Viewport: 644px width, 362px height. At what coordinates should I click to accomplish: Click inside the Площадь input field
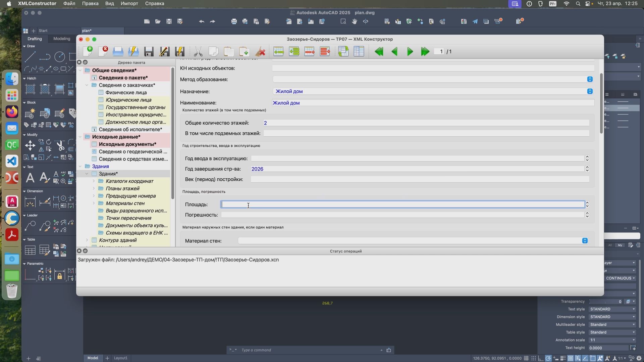pyautogui.click(x=369, y=204)
